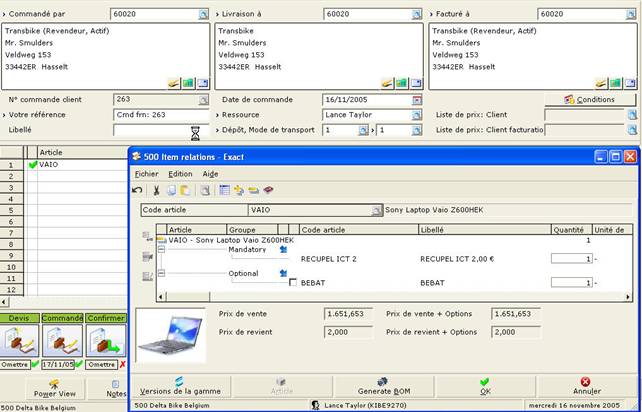This screenshot has width=642, height=412.
Task: Click the Generate BOM button
Action: 384,386
